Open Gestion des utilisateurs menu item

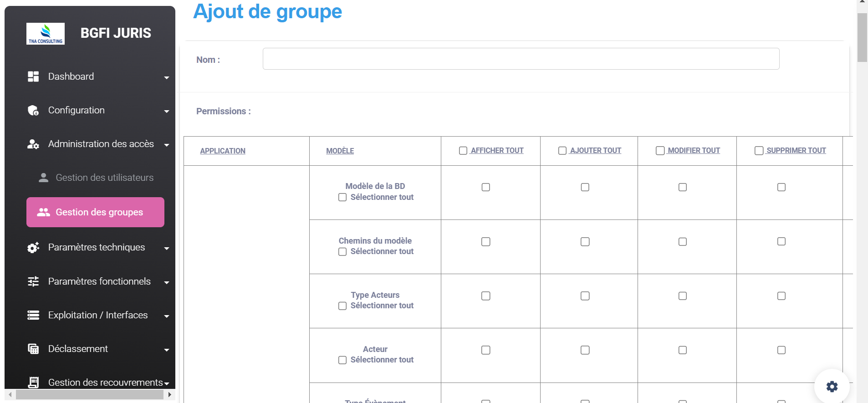(x=104, y=178)
